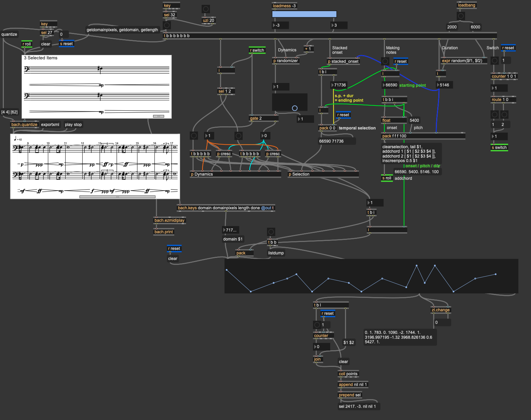Click the bang above message 2 below route 1 0
The height and width of the screenshot is (420, 531).
pos(505,115)
